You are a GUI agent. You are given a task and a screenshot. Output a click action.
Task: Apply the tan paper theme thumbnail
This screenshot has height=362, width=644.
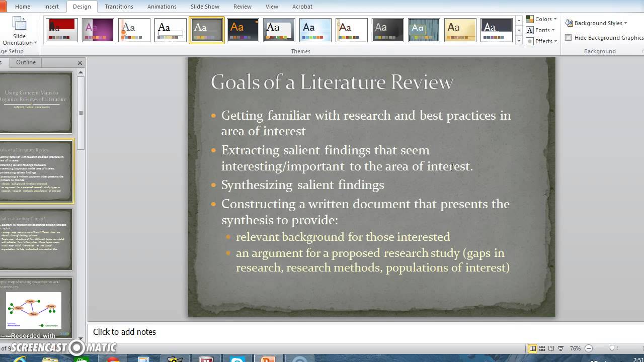click(460, 30)
